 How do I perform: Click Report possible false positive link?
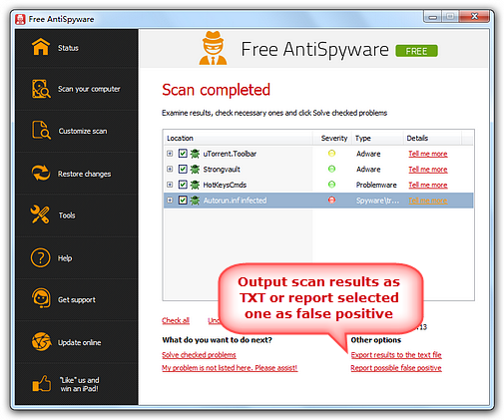tap(396, 368)
